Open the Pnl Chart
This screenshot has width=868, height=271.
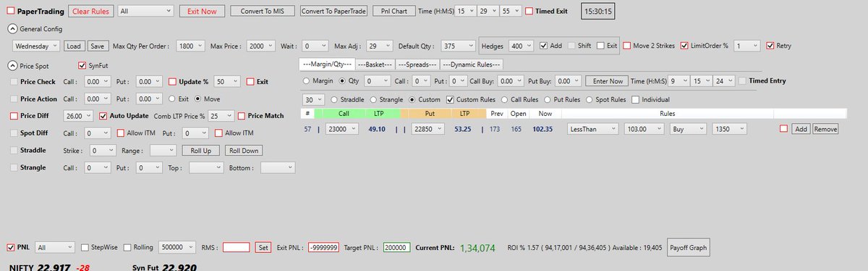pyautogui.click(x=394, y=12)
